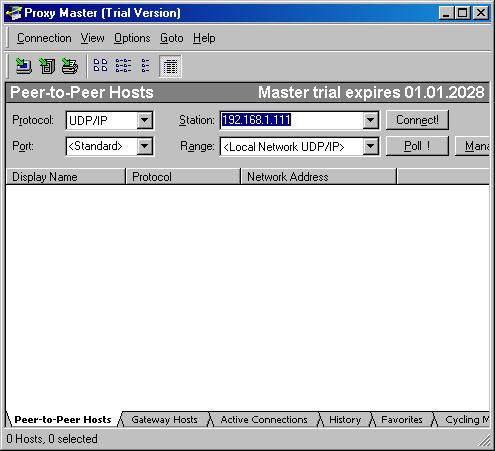
Task: Maximize the Proxy Master window
Action: click(463, 13)
